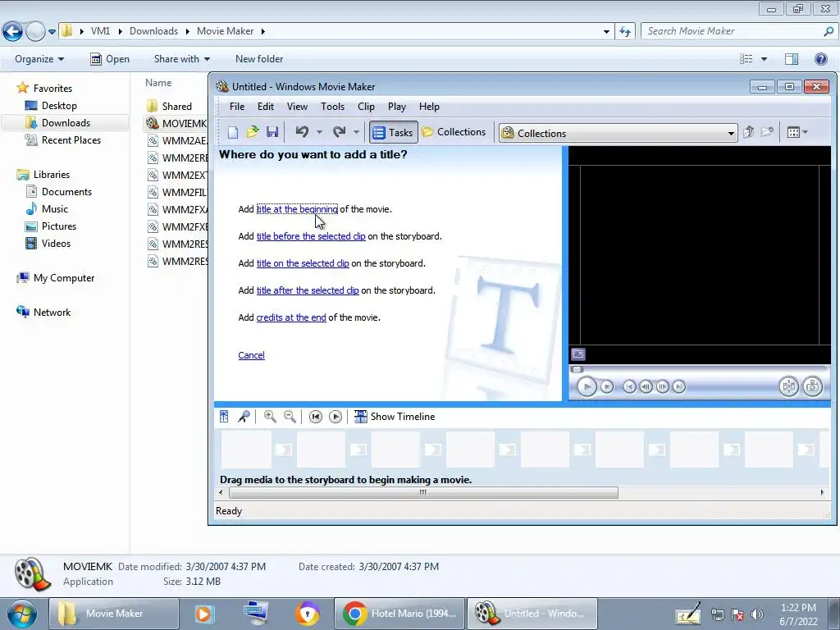The height and width of the screenshot is (630, 840).
Task: Open address bar history dropdown
Action: coord(606,32)
